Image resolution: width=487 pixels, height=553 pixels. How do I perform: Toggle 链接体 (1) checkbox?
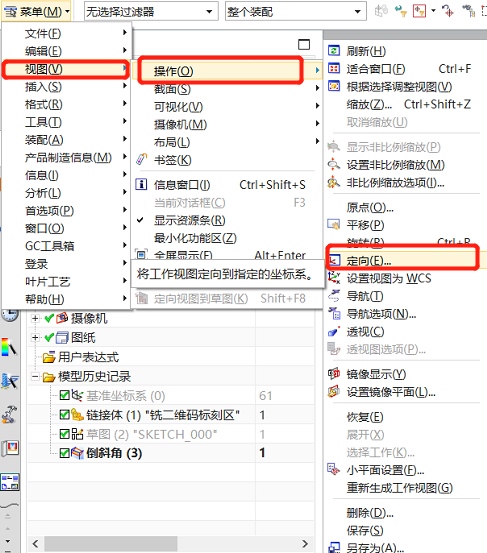(65, 414)
